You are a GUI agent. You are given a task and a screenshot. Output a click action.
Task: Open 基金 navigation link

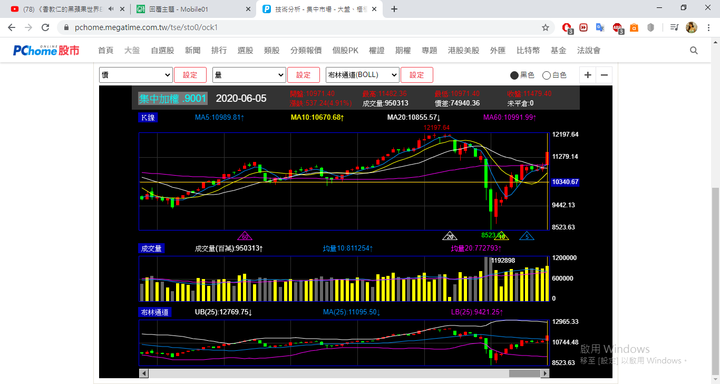[x=558, y=51]
